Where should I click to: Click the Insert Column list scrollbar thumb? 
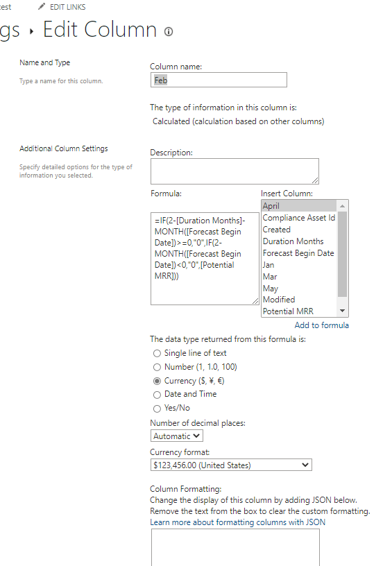point(342,254)
